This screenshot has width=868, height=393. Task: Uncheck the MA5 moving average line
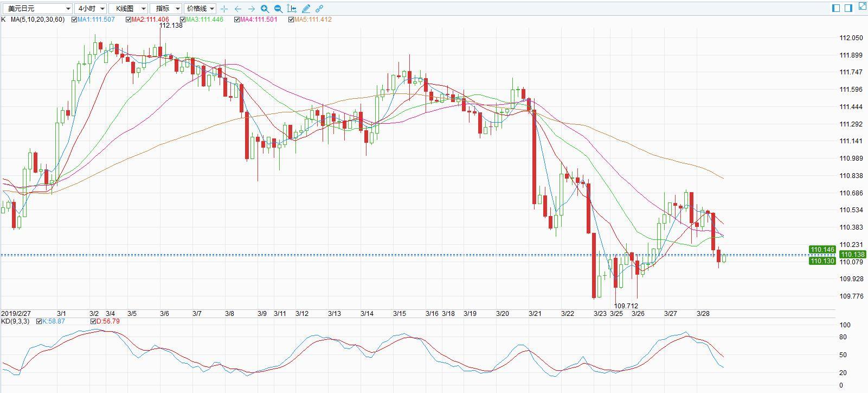click(x=291, y=20)
